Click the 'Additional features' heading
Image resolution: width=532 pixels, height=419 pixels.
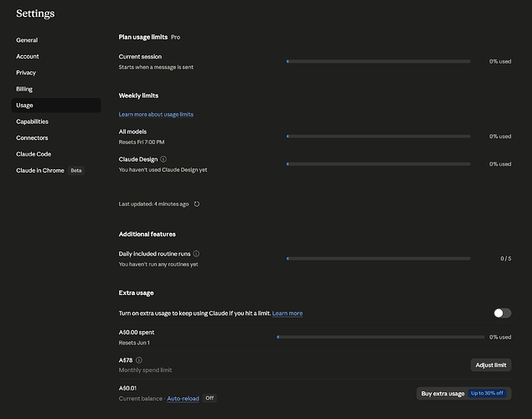[147, 234]
